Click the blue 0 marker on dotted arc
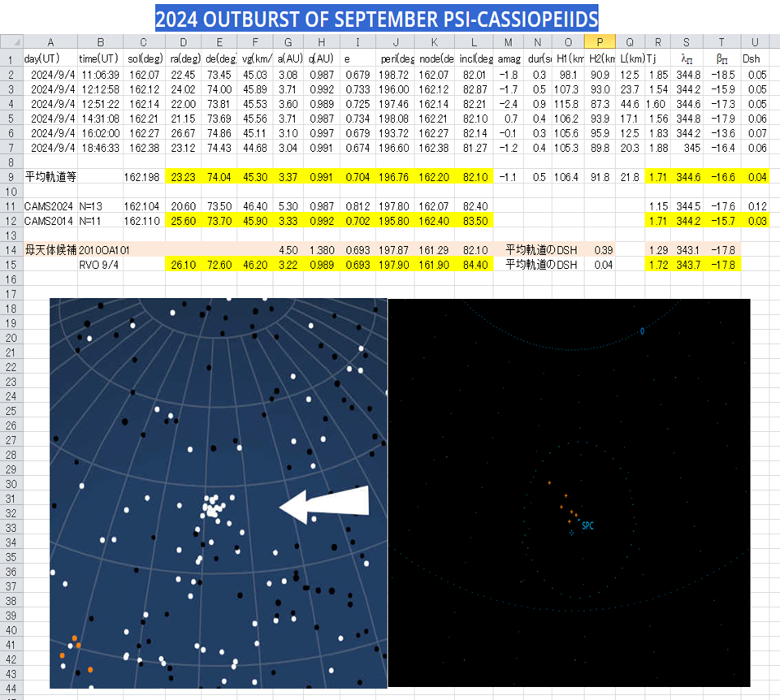780x700 pixels. [642, 331]
